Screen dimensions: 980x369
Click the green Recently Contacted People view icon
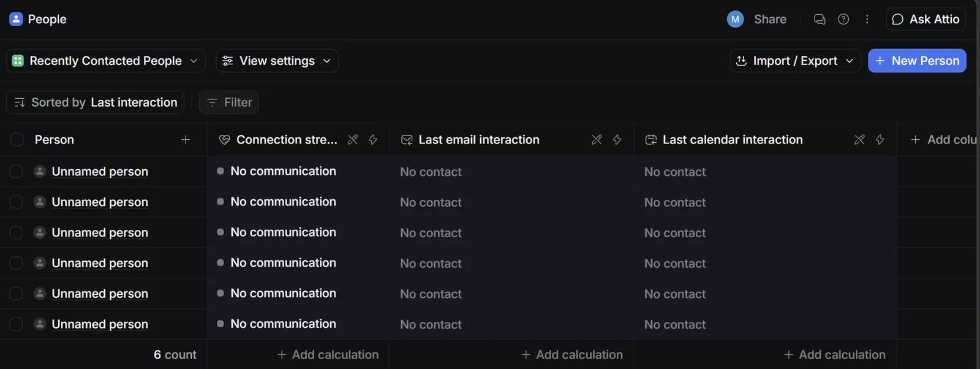click(x=18, y=61)
